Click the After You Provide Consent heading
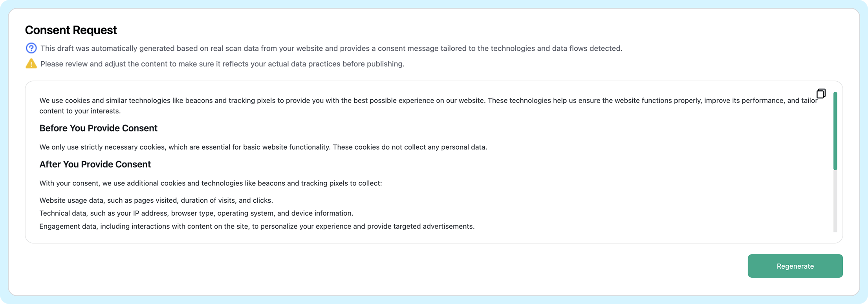868x304 pixels. point(95,165)
